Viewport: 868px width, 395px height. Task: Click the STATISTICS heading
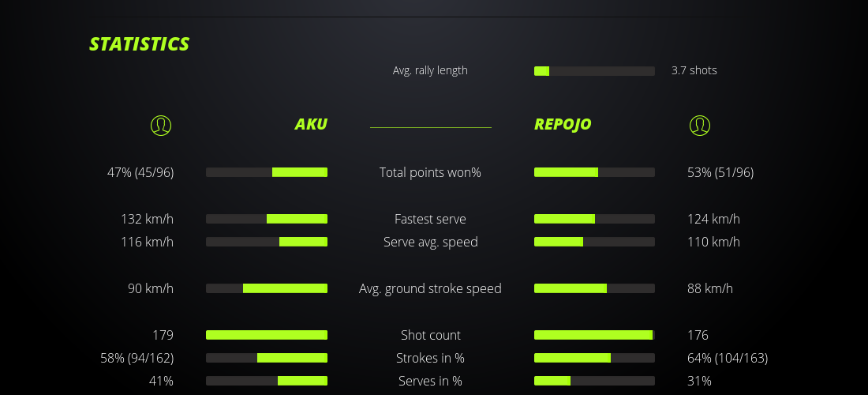coord(140,44)
